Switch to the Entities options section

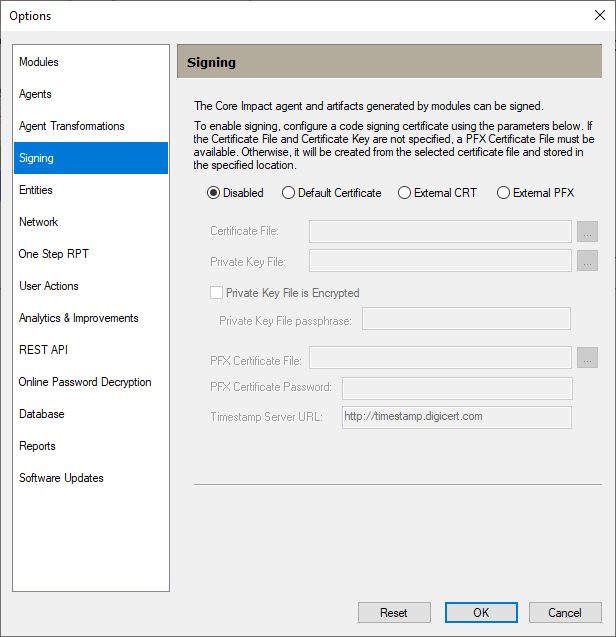(x=36, y=190)
